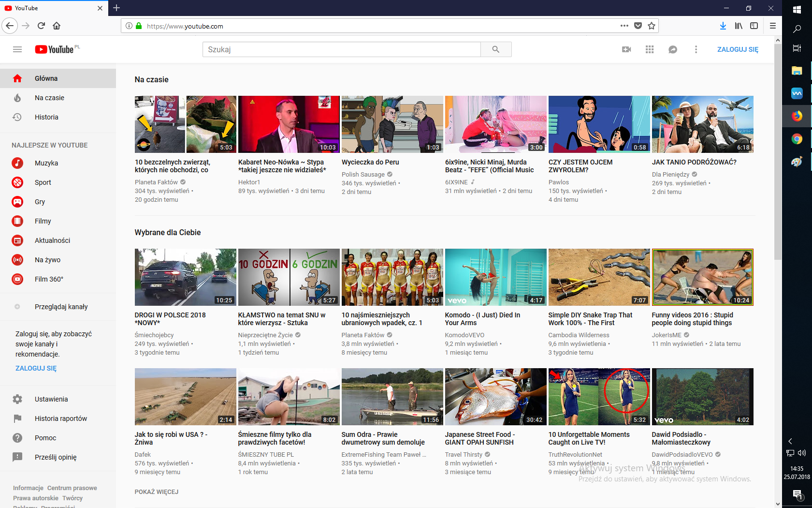
Task: Open the Planeta Faktów channel under zwierząt video
Action: click(x=156, y=182)
